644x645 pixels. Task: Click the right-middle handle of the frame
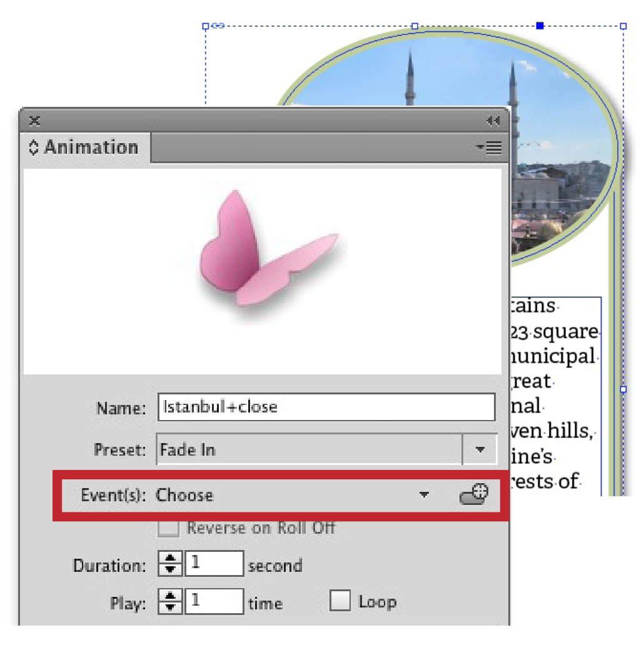(x=623, y=389)
